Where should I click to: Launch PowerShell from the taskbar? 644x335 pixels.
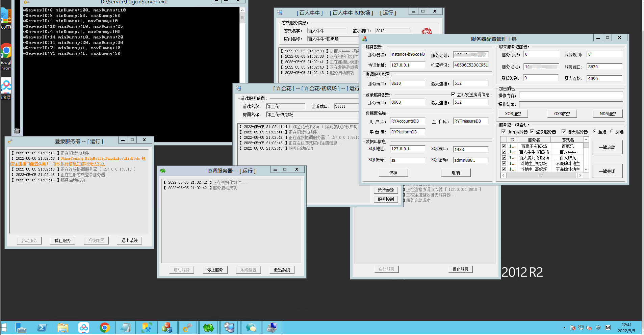(x=42, y=328)
